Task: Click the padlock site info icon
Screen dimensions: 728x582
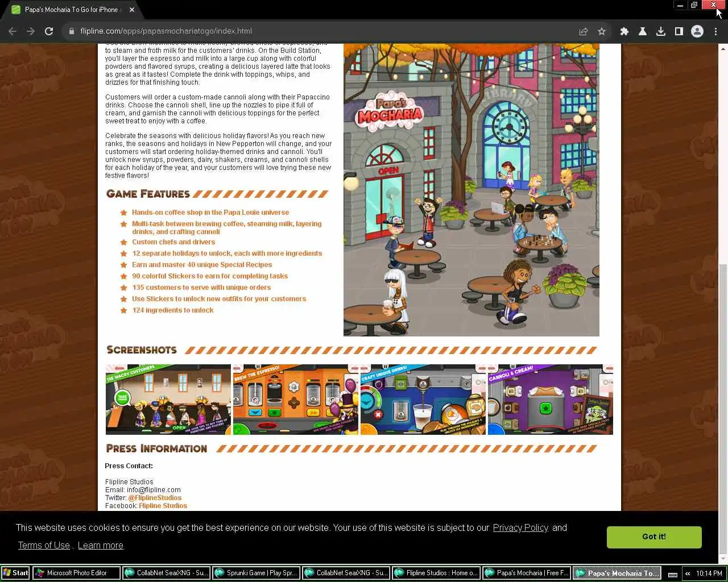Action: click(71, 31)
